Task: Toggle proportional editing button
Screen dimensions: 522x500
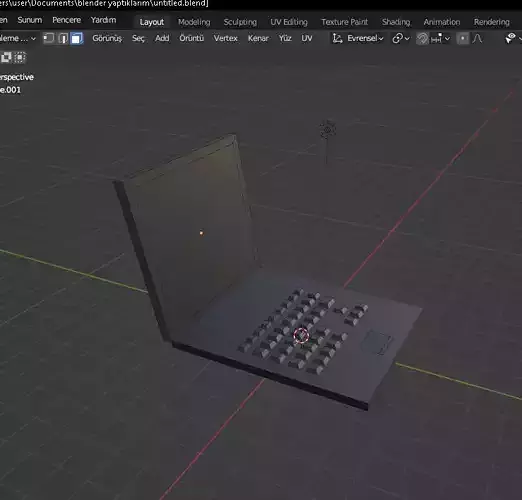Action: 463,38
